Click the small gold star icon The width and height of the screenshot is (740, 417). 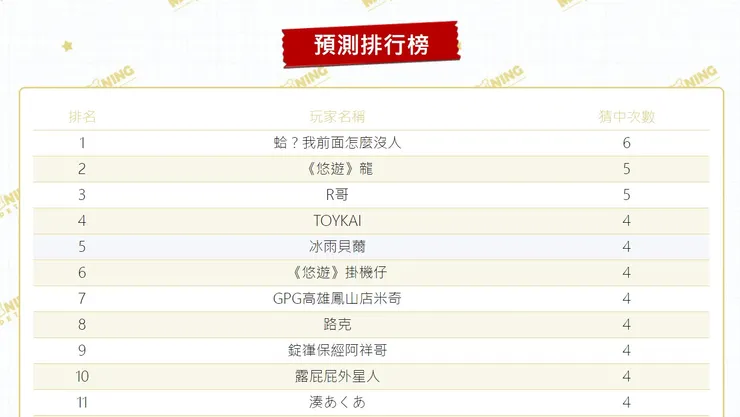67,46
